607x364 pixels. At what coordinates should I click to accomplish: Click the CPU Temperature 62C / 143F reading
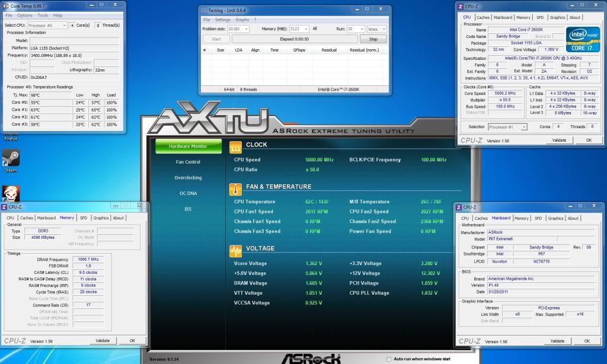click(317, 202)
